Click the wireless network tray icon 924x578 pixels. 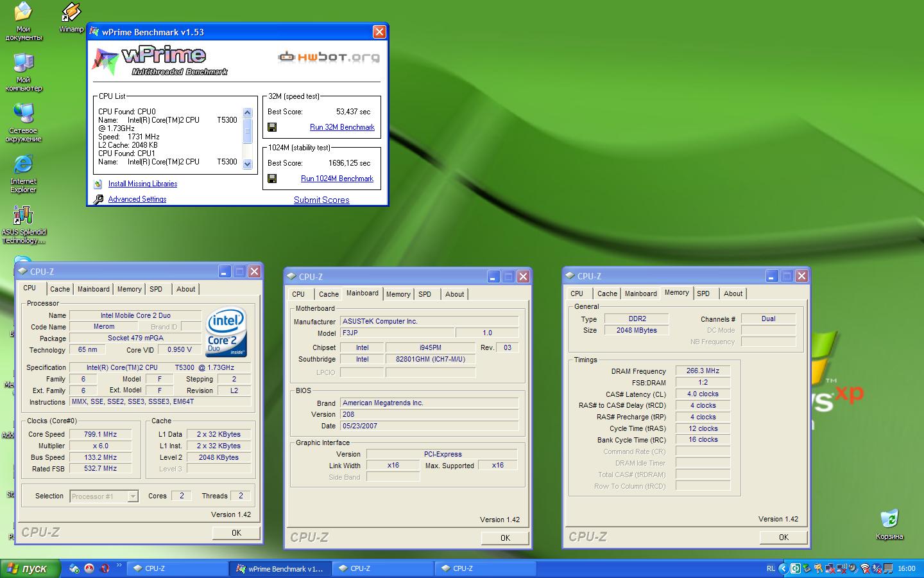pos(865,568)
